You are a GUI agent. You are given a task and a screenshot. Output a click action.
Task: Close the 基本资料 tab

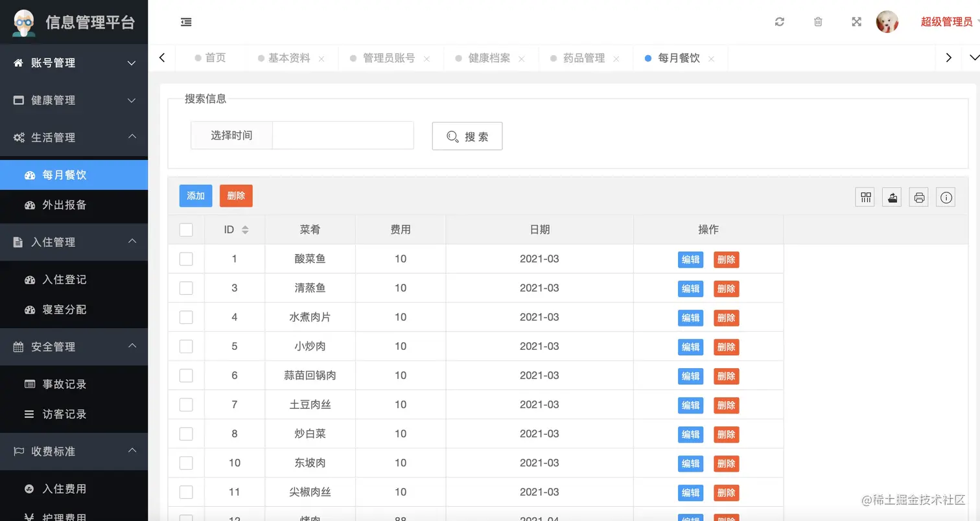pos(321,59)
